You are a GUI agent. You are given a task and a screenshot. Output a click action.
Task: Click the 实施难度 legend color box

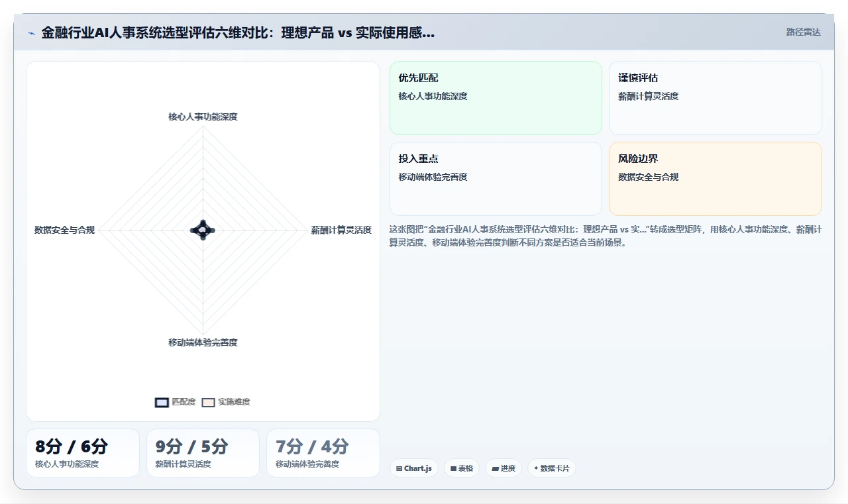[209, 402]
